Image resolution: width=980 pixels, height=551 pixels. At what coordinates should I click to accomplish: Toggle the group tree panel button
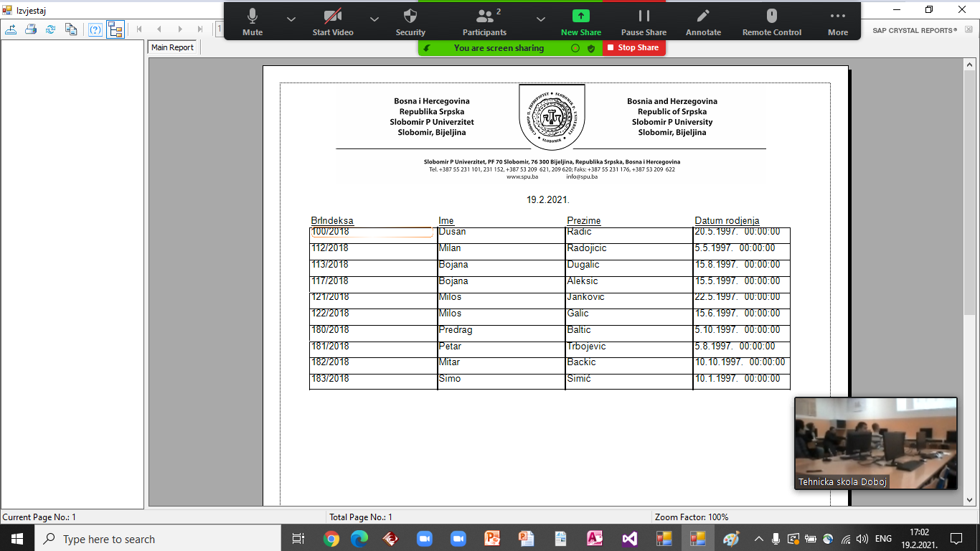tap(115, 29)
